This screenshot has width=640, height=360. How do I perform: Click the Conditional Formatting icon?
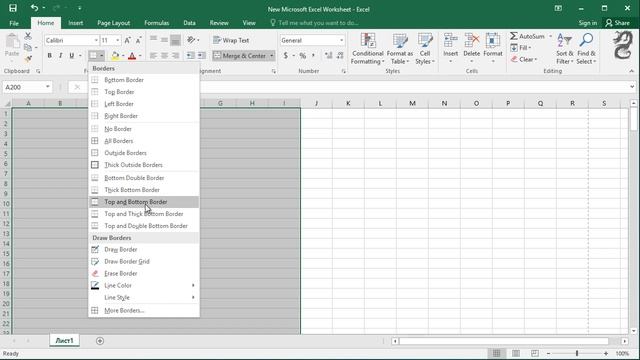[368, 41]
